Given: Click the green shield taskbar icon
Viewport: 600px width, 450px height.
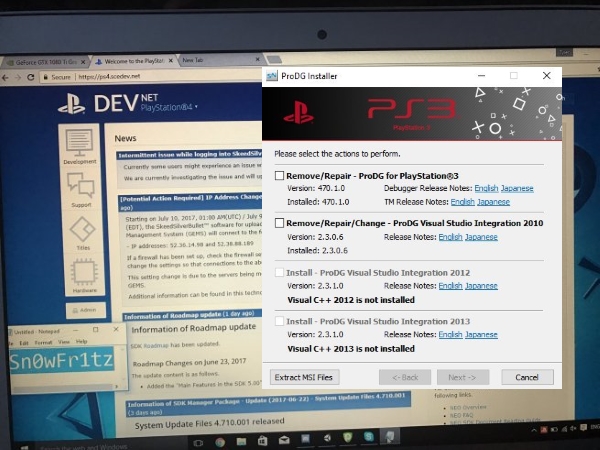Looking at the screenshot, I should tap(348, 437).
